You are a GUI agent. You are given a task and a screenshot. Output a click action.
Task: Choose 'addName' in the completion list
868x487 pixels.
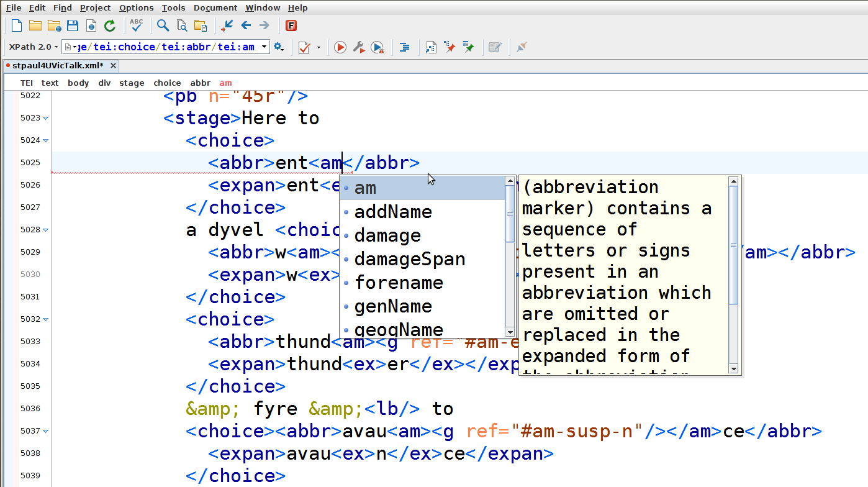422,212
